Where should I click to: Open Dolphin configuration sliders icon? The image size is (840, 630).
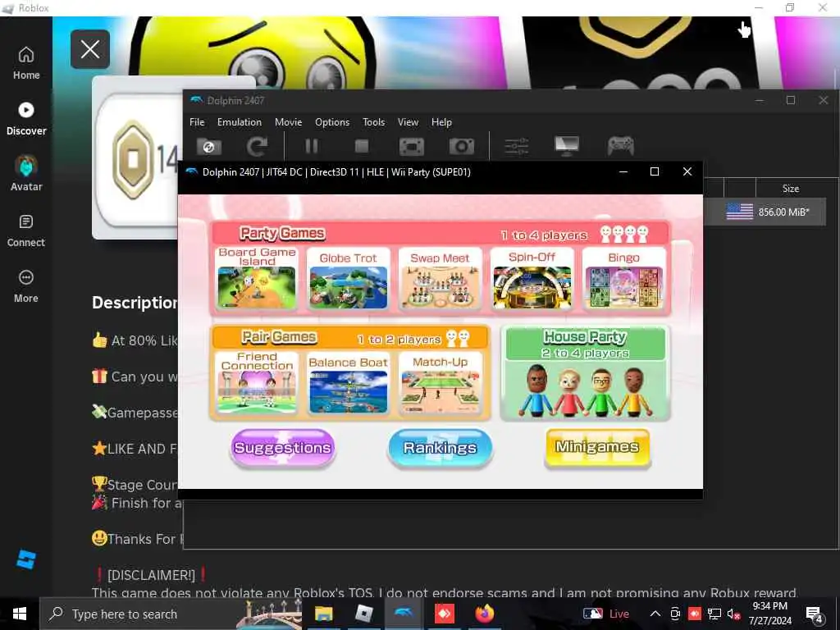click(x=517, y=146)
